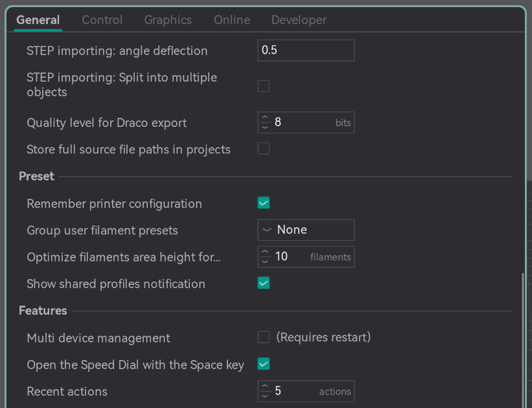Click the Preset section heading

[37, 176]
